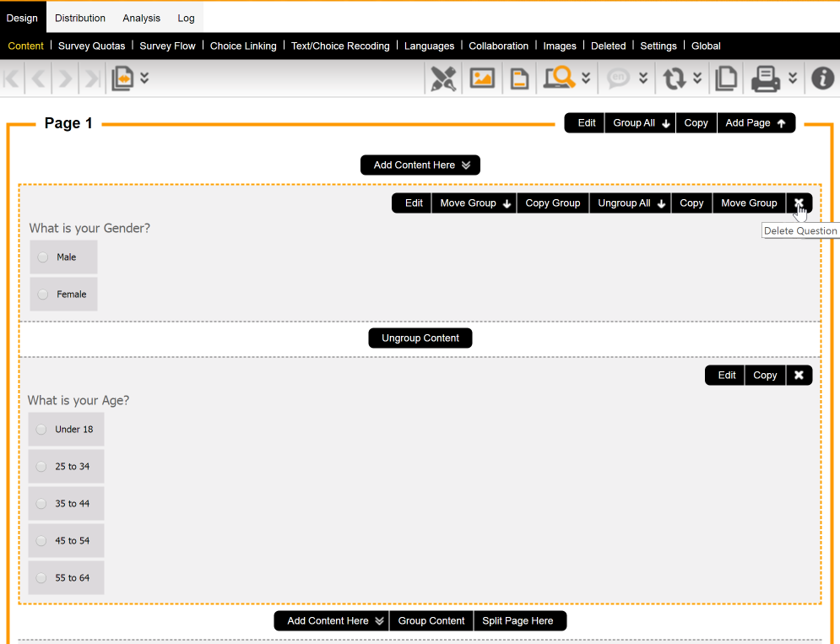Preview the survey using the laptop magnifier icon

(559, 78)
